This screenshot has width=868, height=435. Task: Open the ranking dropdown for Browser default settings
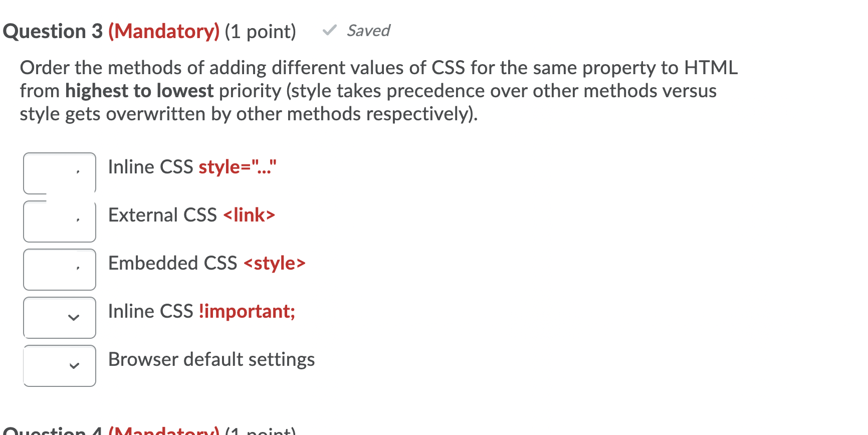(x=59, y=365)
